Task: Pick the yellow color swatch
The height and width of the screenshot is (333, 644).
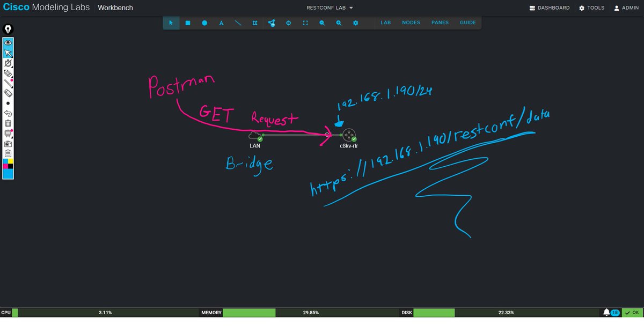Action: pyautogui.click(x=11, y=161)
